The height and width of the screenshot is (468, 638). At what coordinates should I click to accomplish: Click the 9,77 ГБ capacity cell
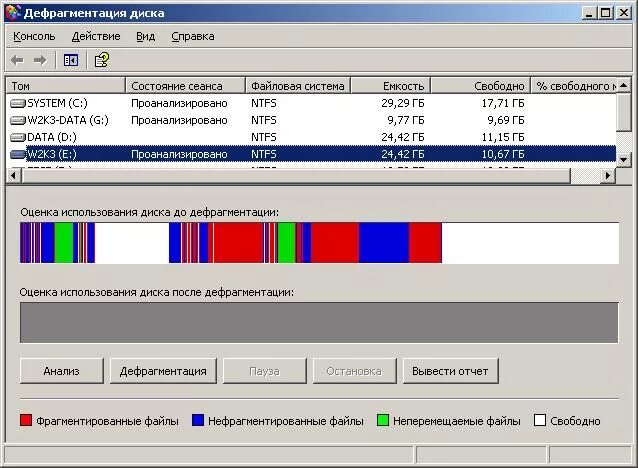tap(406, 120)
